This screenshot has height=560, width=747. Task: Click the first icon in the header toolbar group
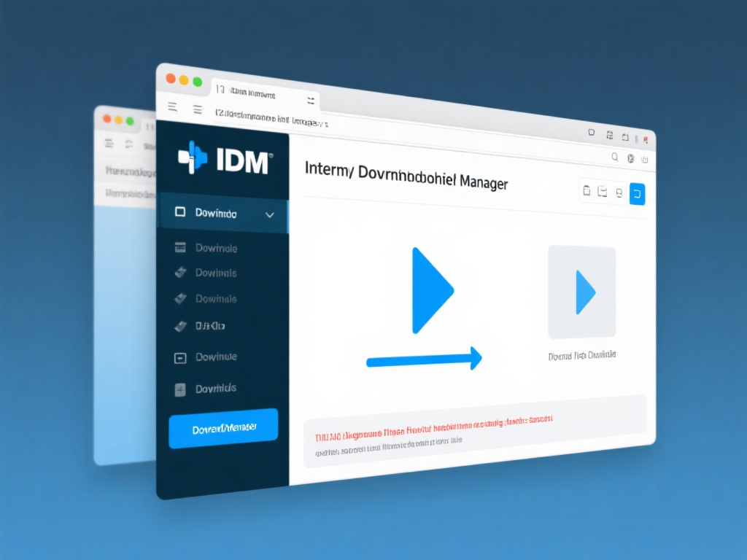pyautogui.click(x=587, y=191)
